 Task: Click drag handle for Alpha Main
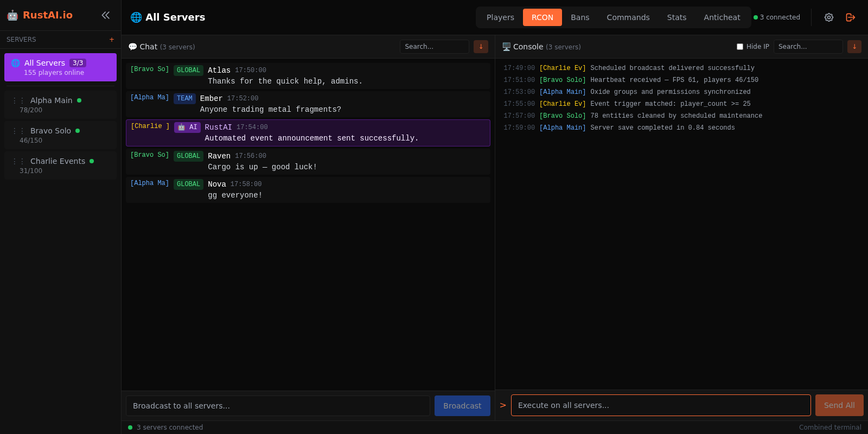[18, 100]
